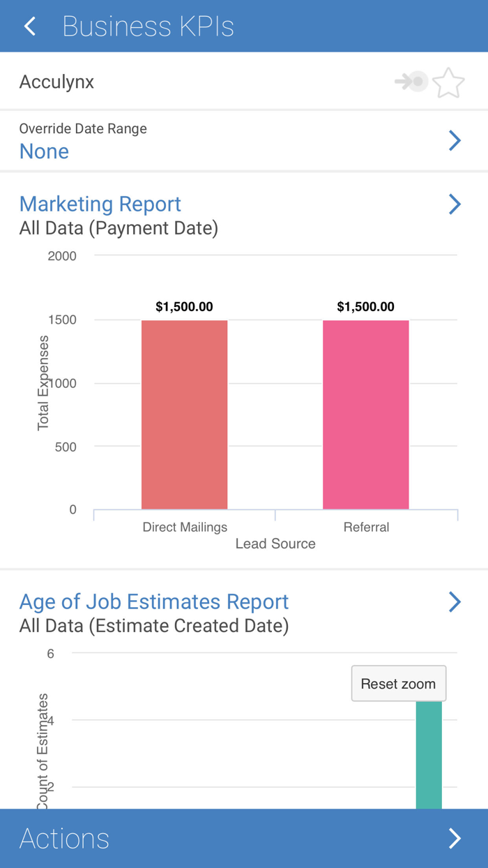Select the Referral expense bar
Image resolution: width=488 pixels, height=868 pixels.
point(365,412)
